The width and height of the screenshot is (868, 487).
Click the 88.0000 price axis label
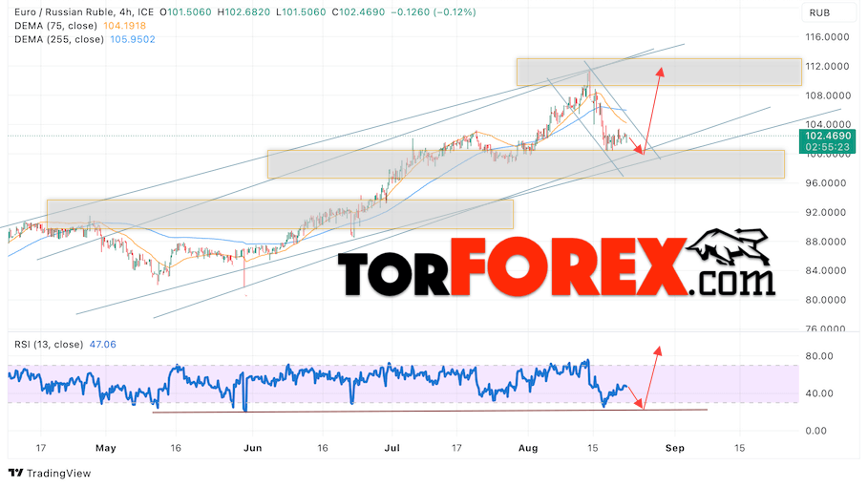tap(825, 242)
